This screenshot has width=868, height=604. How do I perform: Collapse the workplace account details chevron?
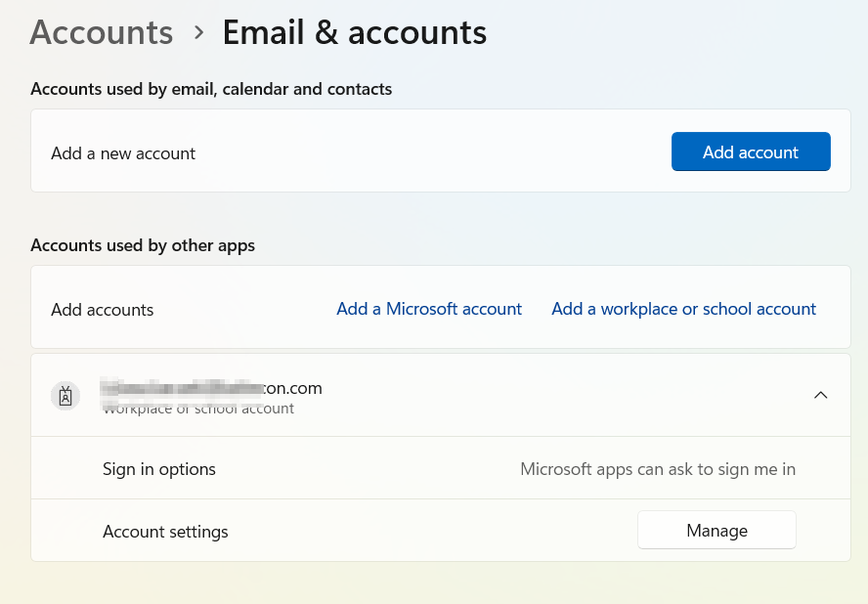click(821, 396)
